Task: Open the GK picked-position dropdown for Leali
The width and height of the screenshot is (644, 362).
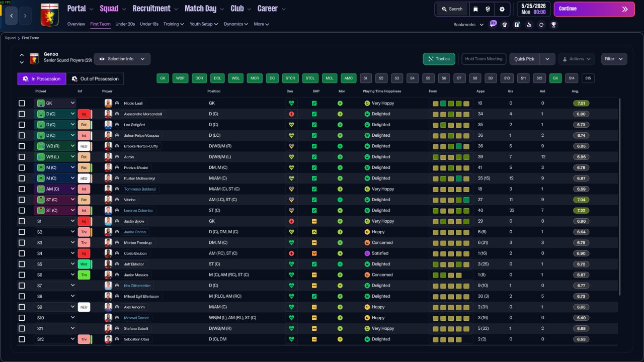Action: coord(55,103)
